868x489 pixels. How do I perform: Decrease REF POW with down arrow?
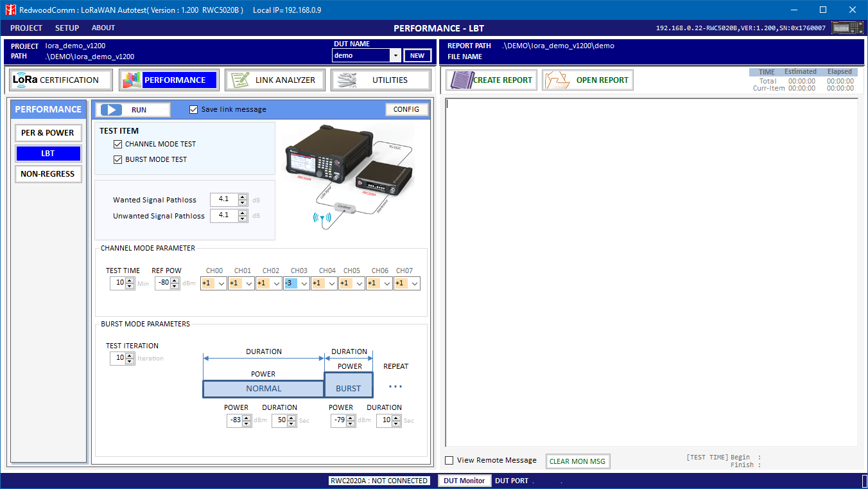[175, 287]
